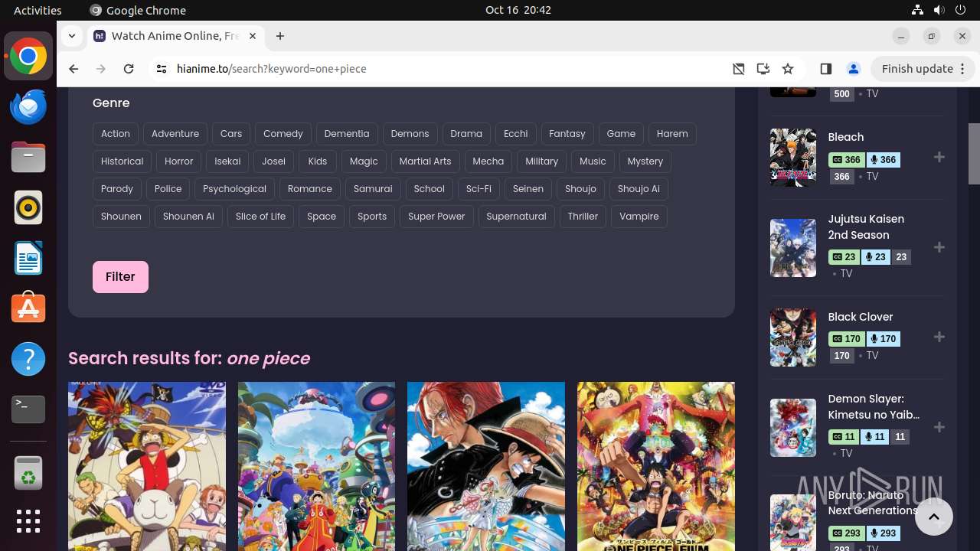980x551 pixels.
Task: Open Files from the dock
Action: [x=28, y=158]
